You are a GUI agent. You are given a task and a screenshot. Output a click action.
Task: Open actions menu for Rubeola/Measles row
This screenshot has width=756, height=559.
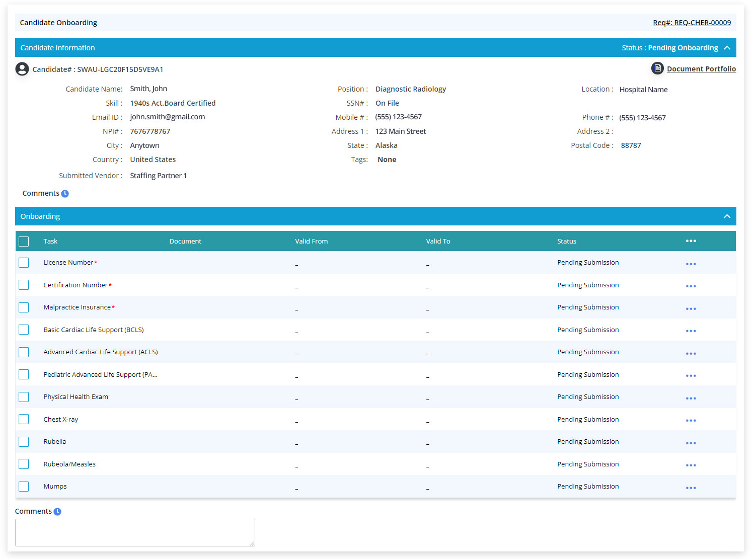tap(691, 465)
